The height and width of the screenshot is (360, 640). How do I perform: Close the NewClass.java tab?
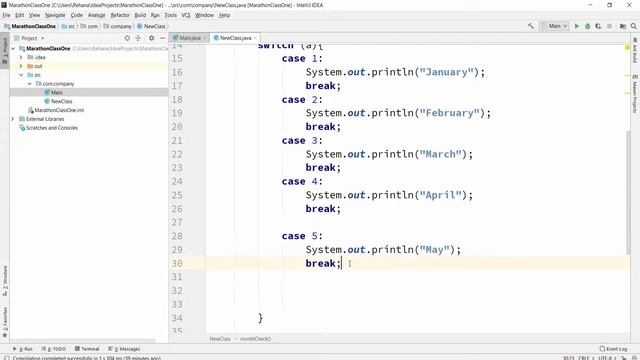tap(256, 38)
